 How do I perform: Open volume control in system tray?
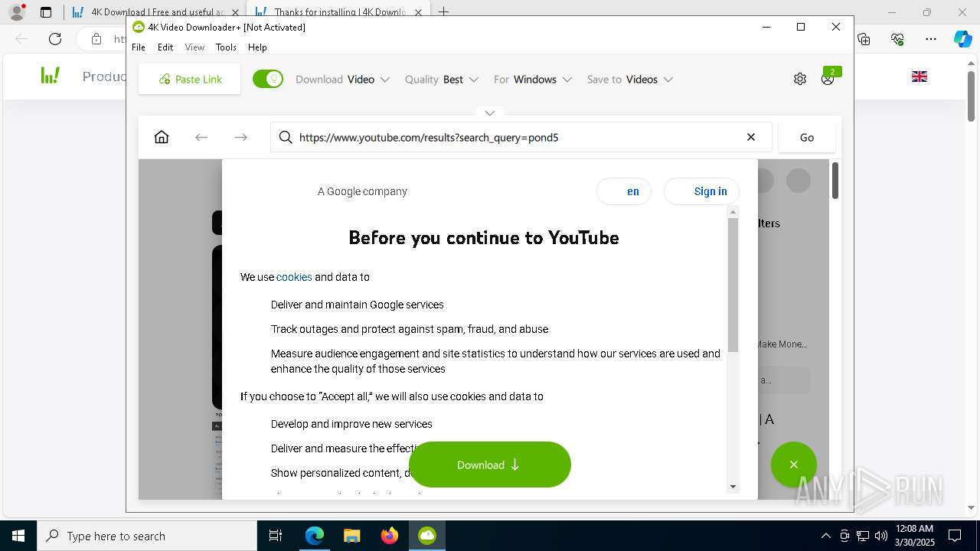pos(881,536)
